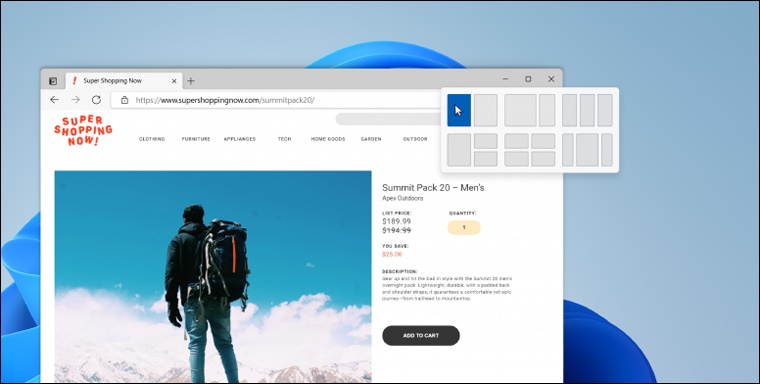Open the Tech category
Image resolution: width=760 pixels, height=384 pixels.
pyautogui.click(x=285, y=139)
